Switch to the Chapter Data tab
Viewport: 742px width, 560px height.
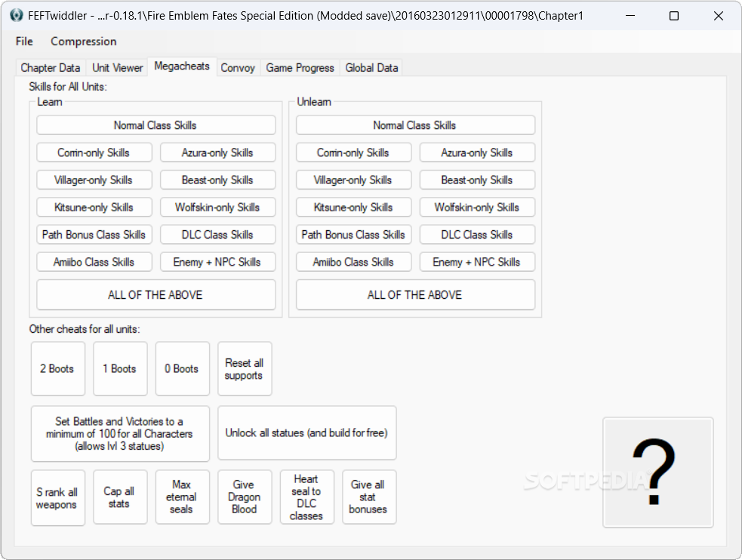[50, 68]
